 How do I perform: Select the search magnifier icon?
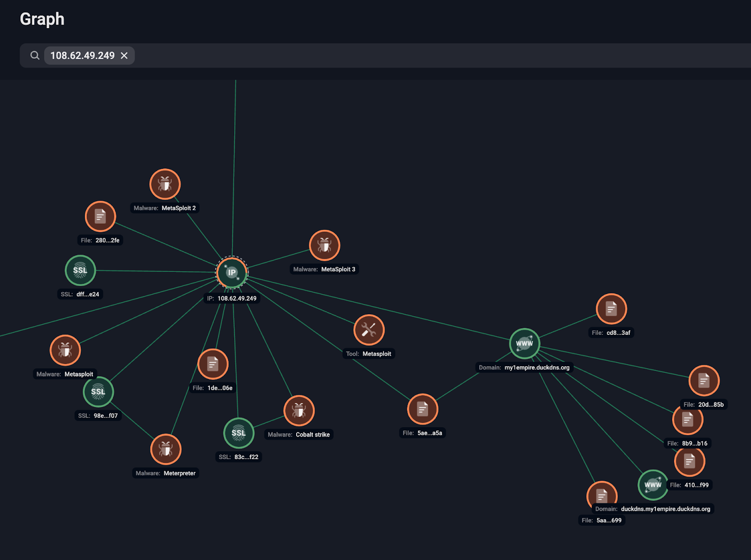pyautogui.click(x=34, y=55)
